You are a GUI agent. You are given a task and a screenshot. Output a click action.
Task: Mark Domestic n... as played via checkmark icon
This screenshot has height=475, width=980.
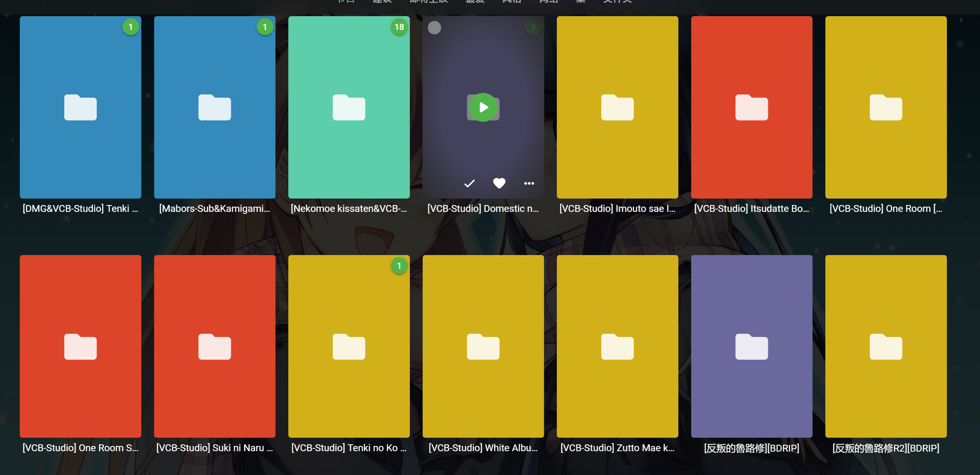(469, 184)
